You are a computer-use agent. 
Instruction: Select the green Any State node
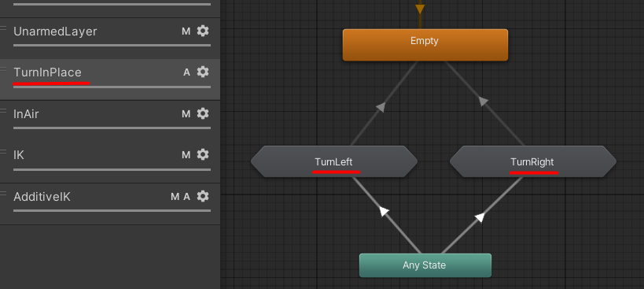pyautogui.click(x=425, y=265)
